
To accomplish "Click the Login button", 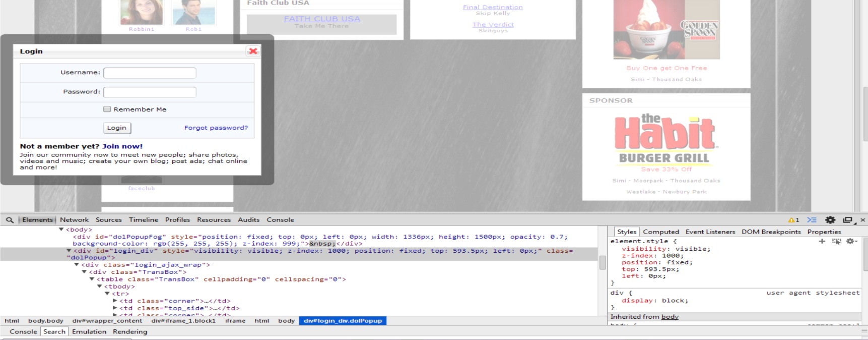I will [117, 128].
